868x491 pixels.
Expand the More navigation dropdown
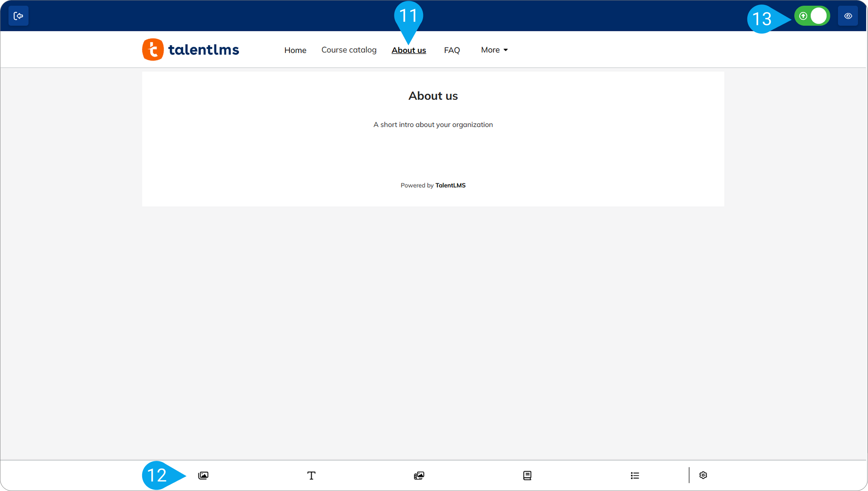click(x=490, y=50)
